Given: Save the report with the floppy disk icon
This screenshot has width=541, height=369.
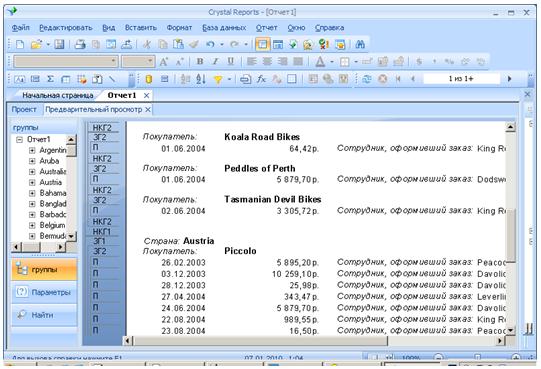Looking at the screenshot, I should (x=59, y=45).
